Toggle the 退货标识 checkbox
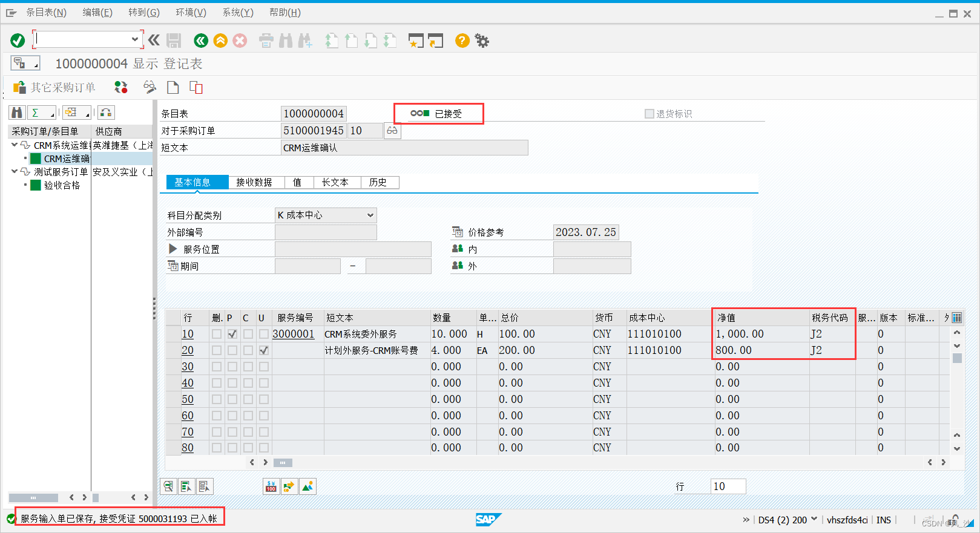 [649, 114]
